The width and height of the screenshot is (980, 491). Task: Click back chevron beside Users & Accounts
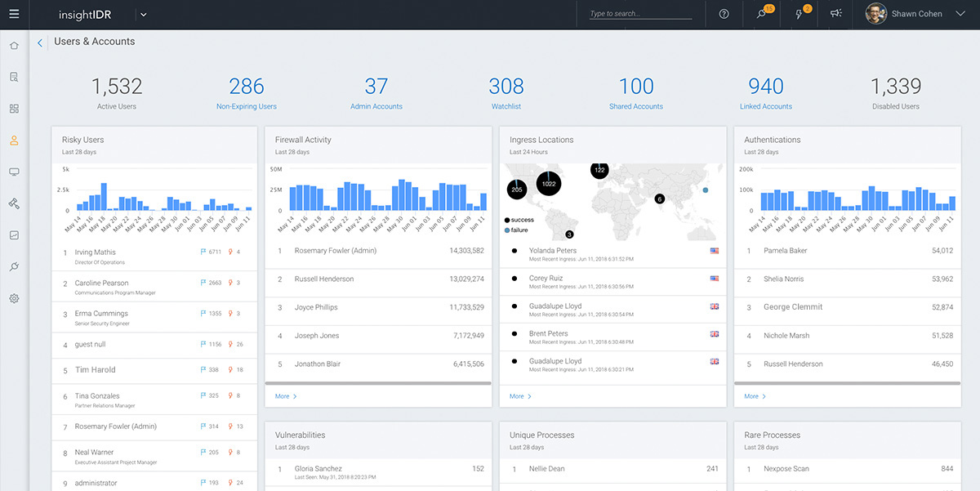click(x=40, y=42)
